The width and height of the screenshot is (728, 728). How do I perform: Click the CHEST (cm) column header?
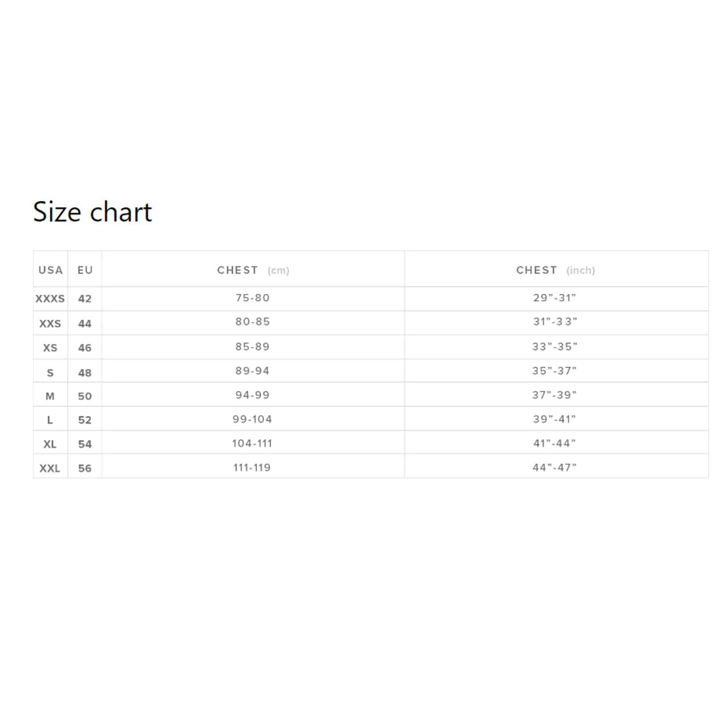(253, 270)
